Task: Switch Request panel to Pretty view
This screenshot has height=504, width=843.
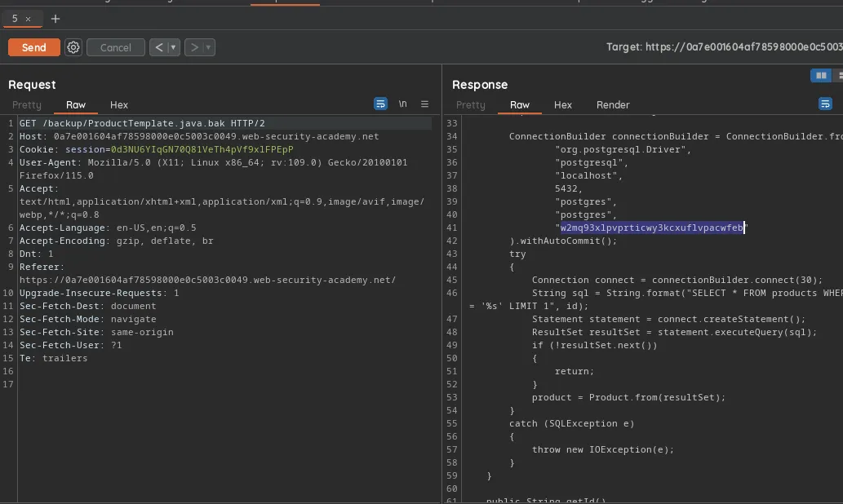Action: click(27, 104)
